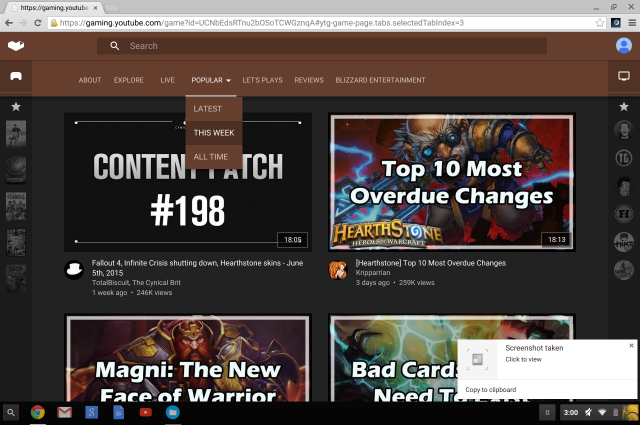Launch Gmail from the shelf
The width and height of the screenshot is (640, 425).
(x=64, y=412)
